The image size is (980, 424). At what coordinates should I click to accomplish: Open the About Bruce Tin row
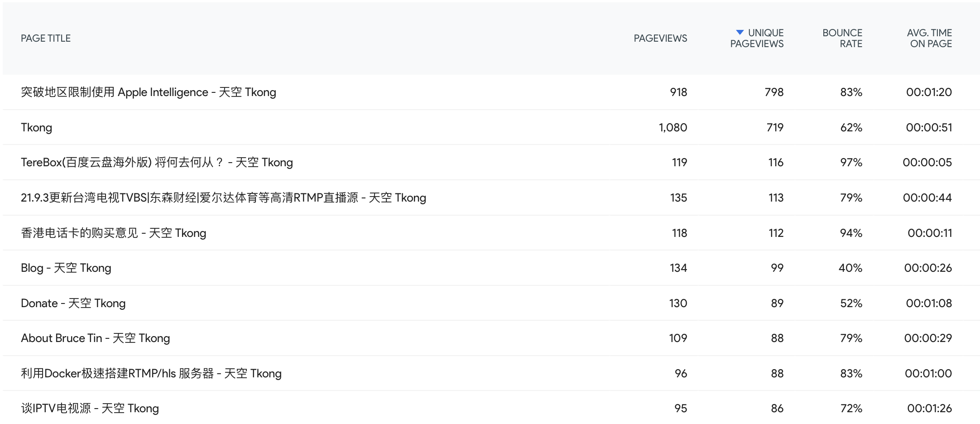[x=96, y=338]
